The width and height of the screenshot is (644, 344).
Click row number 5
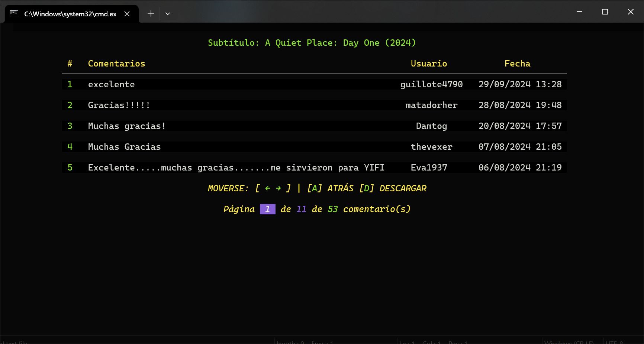point(70,168)
